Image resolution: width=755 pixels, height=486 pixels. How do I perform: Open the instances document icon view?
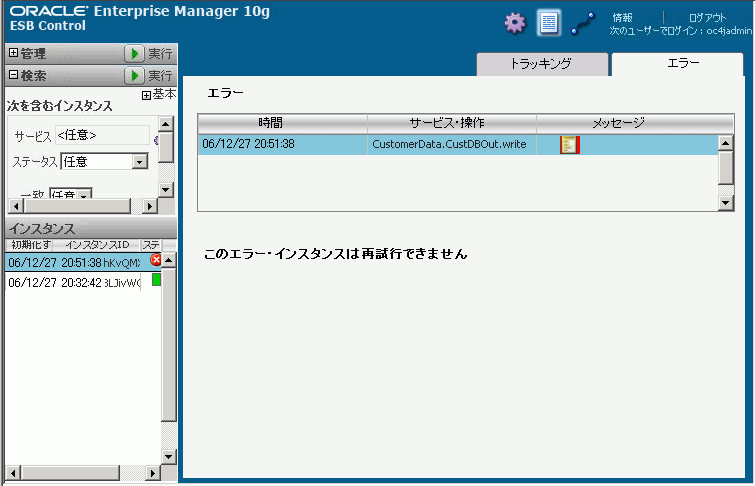coord(548,23)
